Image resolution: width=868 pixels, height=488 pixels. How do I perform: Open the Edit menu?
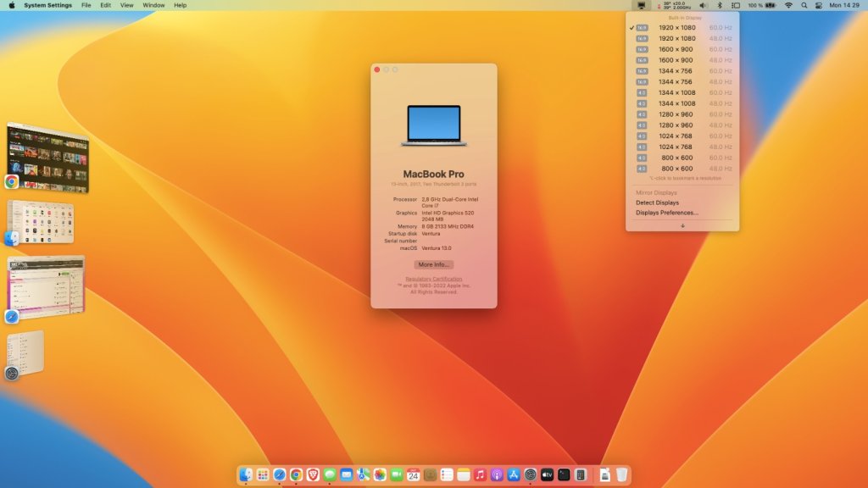click(x=105, y=6)
